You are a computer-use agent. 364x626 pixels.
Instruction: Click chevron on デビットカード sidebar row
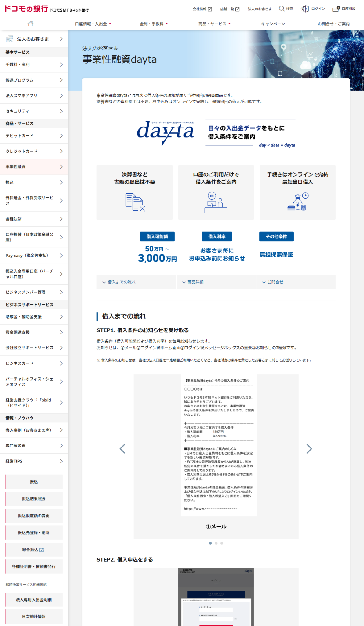point(61,136)
